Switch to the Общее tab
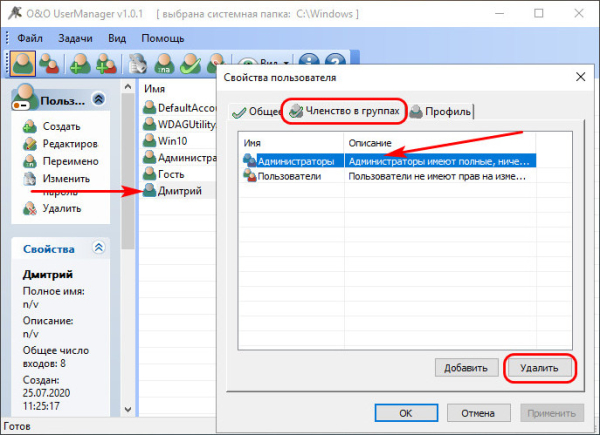The height and width of the screenshot is (435, 600). tap(255, 112)
